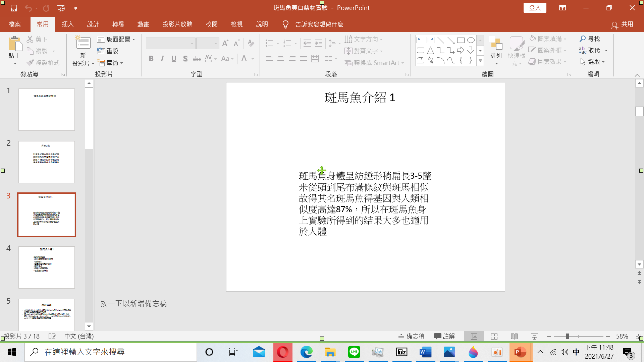Image resolution: width=644 pixels, height=362 pixels.
Task: Open the 圖案填滿 shape fill dropdown
Action: click(x=548, y=39)
